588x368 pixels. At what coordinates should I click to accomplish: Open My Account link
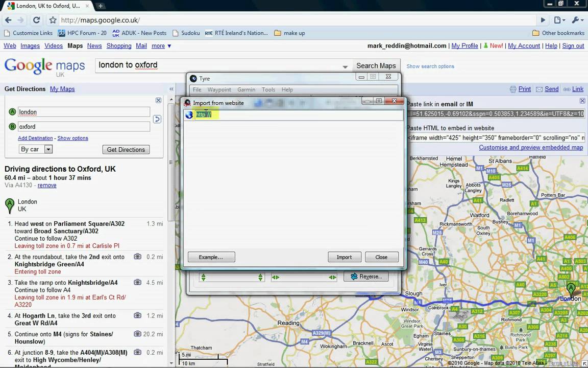524,46
